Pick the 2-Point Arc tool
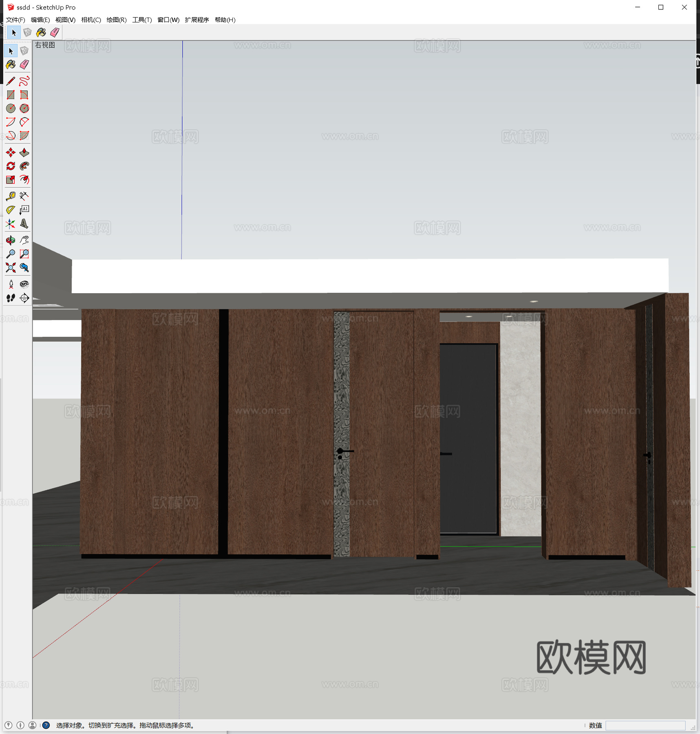700x734 pixels. pyautogui.click(x=24, y=122)
